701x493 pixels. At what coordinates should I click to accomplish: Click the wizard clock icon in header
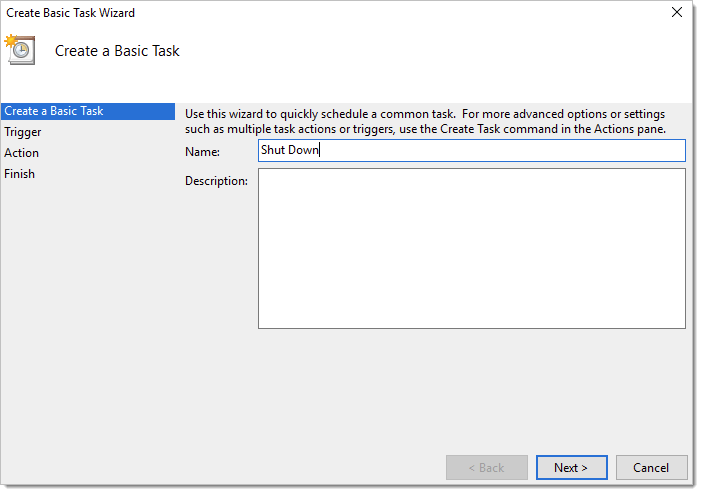(21, 50)
